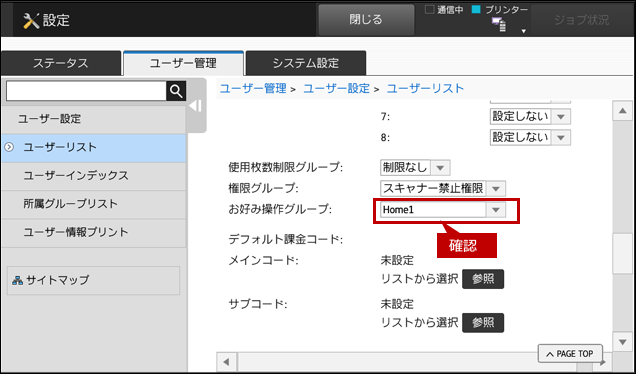
Task: Open the お好み操作グループ Home1 dropdown
Action: click(x=443, y=210)
